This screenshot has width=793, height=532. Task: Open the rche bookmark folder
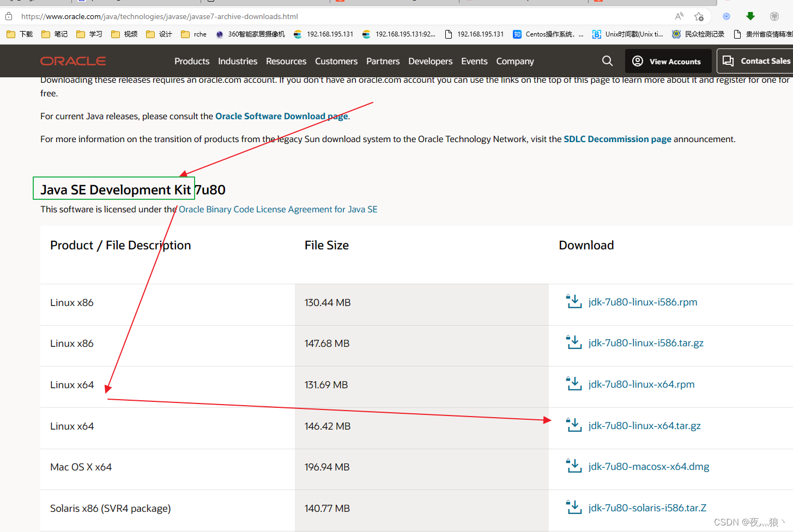[194, 34]
